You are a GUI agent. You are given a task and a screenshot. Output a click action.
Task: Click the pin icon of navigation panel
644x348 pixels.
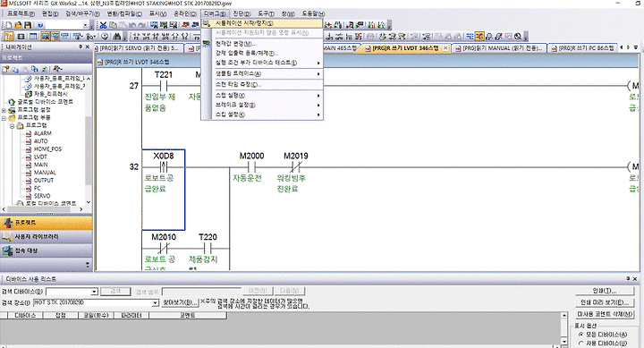coord(80,47)
